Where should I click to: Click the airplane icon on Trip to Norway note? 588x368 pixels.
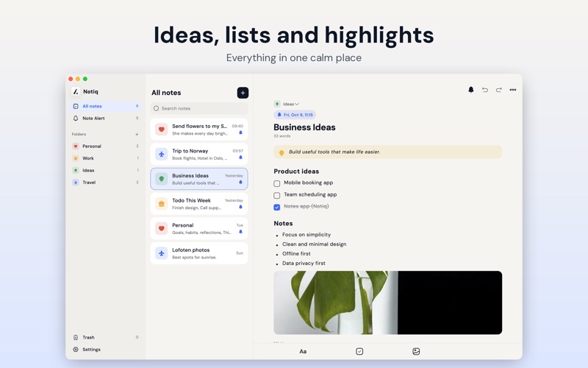pyautogui.click(x=161, y=154)
